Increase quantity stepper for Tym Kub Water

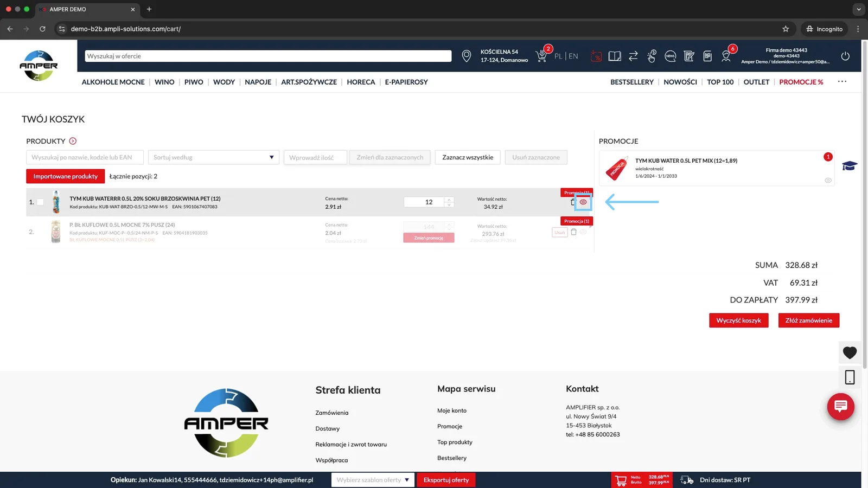point(449,199)
